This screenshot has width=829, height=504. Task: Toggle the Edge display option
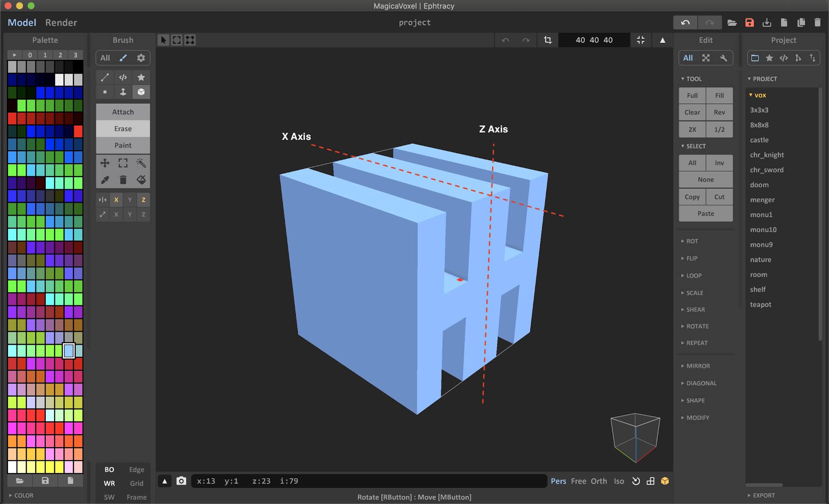pos(136,469)
